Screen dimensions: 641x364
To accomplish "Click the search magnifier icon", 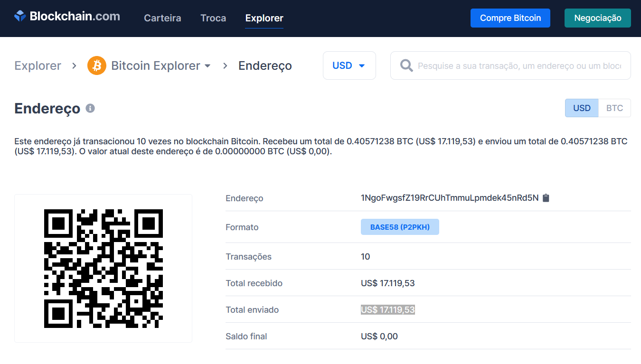I will coord(406,65).
